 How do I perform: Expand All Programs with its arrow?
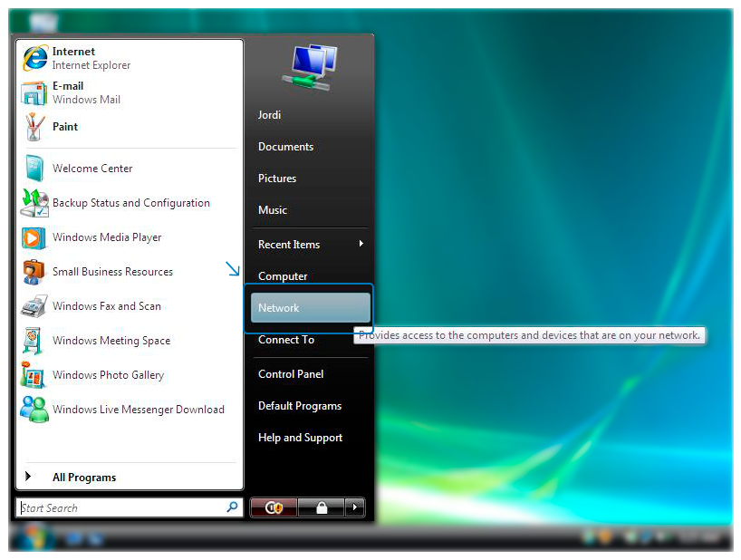[x=28, y=476]
